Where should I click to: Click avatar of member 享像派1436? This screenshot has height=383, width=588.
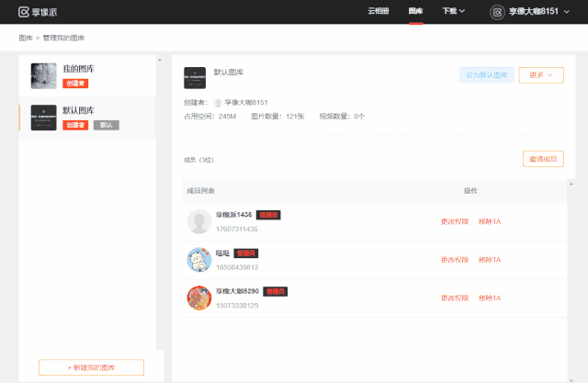click(198, 221)
